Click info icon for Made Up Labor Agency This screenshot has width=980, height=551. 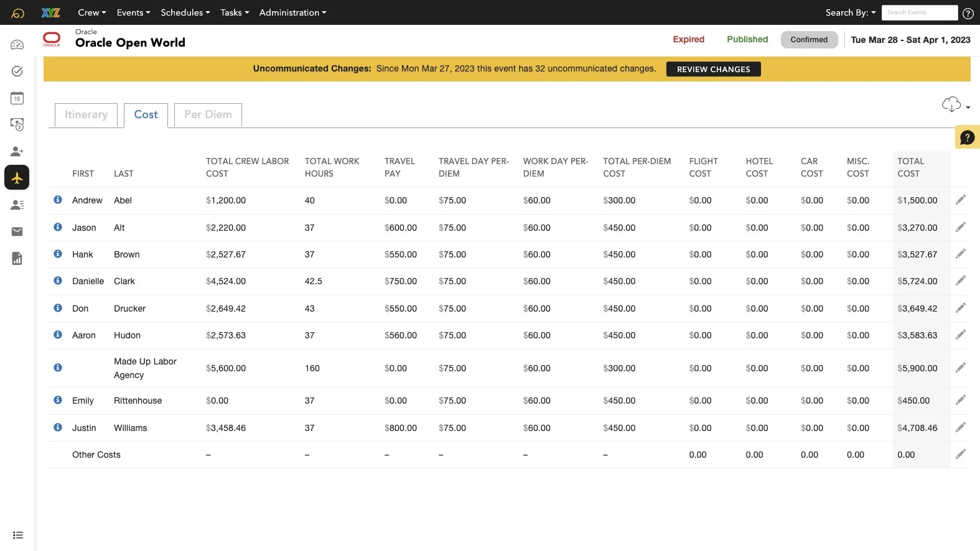[58, 368]
